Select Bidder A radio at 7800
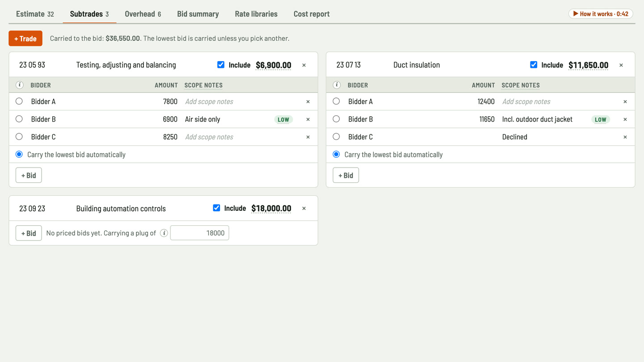The height and width of the screenshot is (362, 644). pyautogui.click(x=19, y=101)
